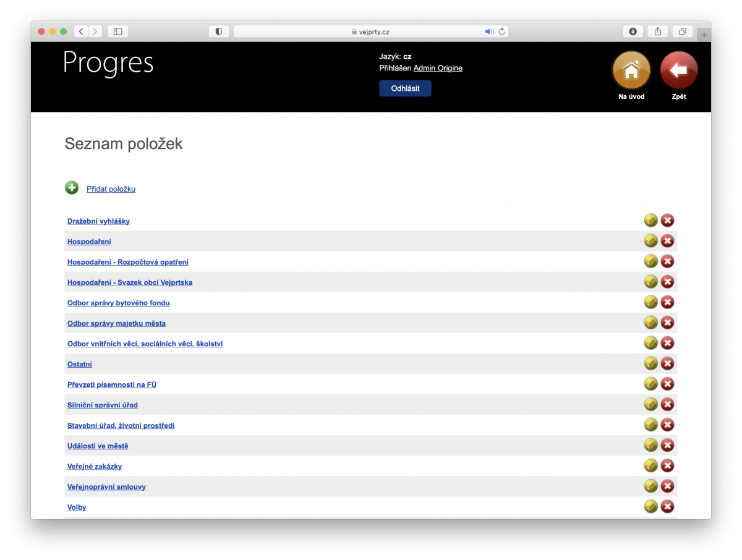Screen dimensions: 742x560
Task: Mute the tab audio speaker icon
Action: (488, 32)
